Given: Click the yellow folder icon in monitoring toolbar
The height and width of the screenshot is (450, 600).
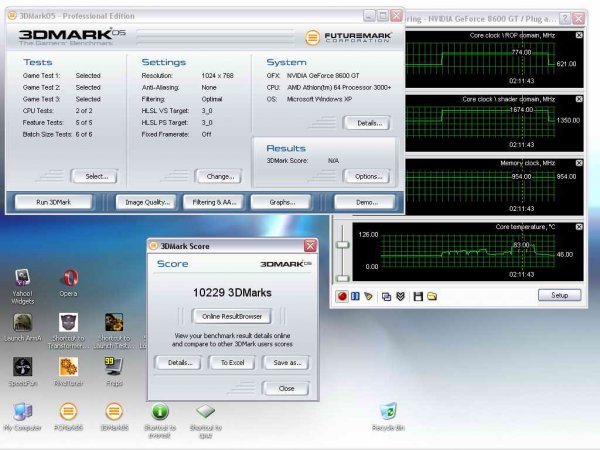Looking at the screenshot, I should (x=432, y=297).
